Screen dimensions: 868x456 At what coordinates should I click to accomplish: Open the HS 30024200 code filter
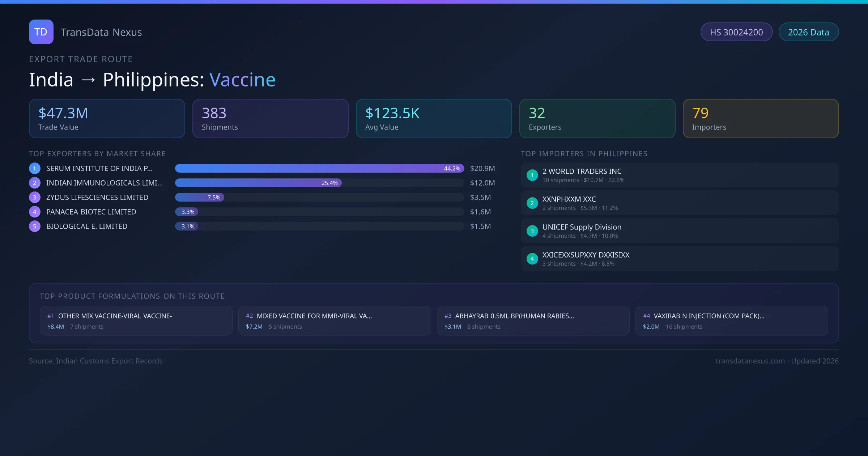pyautogui.click(x=736, y=32)
